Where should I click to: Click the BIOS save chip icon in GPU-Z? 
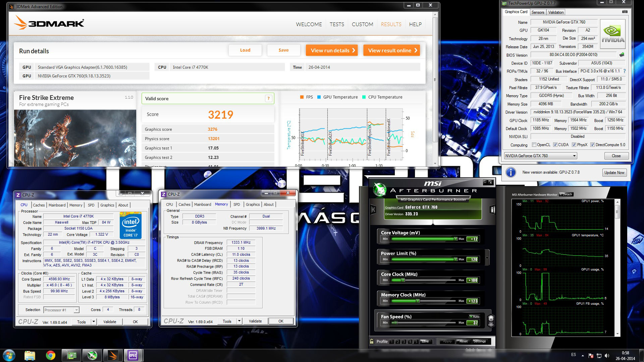pyautogui.click(x=622, y=55)
